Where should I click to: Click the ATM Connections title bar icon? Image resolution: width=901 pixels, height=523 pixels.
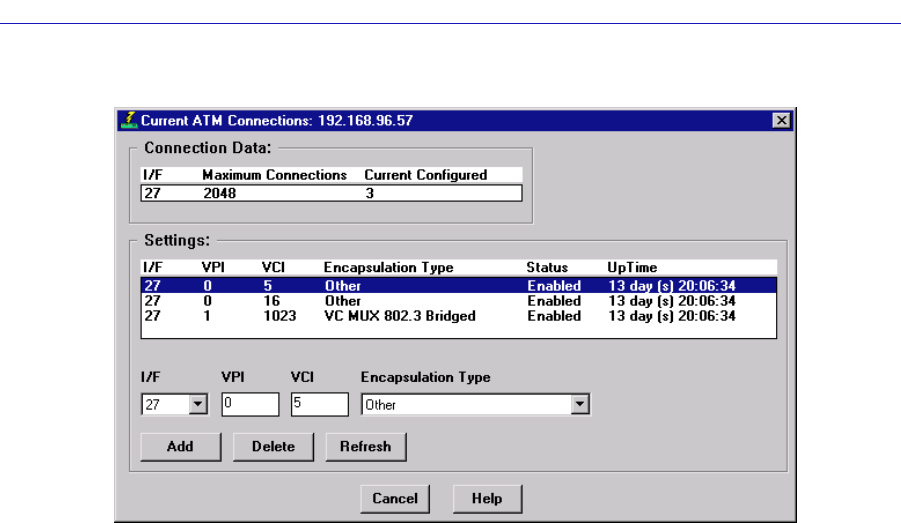(x=127, y=120)
